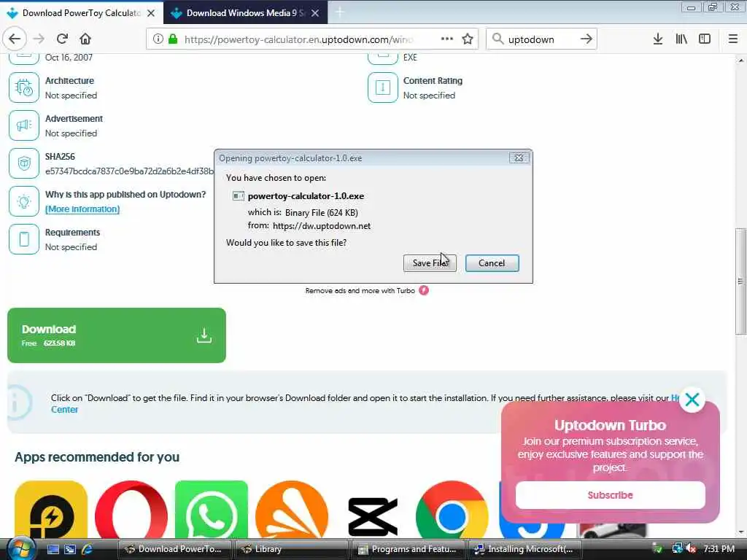Reload the current page
747x560 pixels.
62,39
